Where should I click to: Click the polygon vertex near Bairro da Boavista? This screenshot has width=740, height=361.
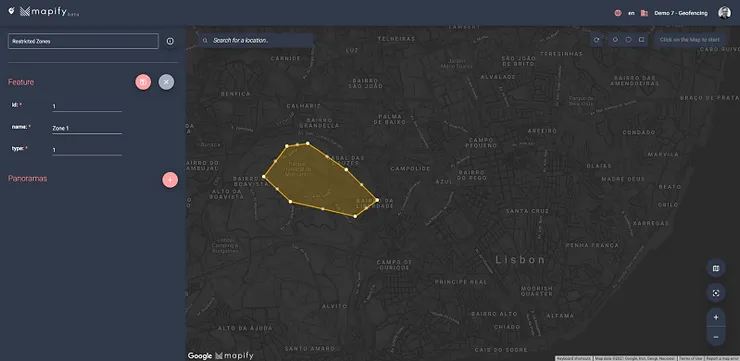pos(264,176)
